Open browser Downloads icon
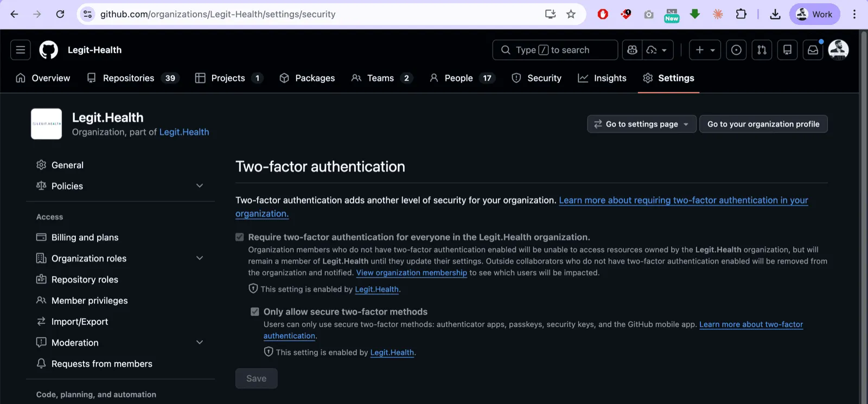 click(775, 14)
